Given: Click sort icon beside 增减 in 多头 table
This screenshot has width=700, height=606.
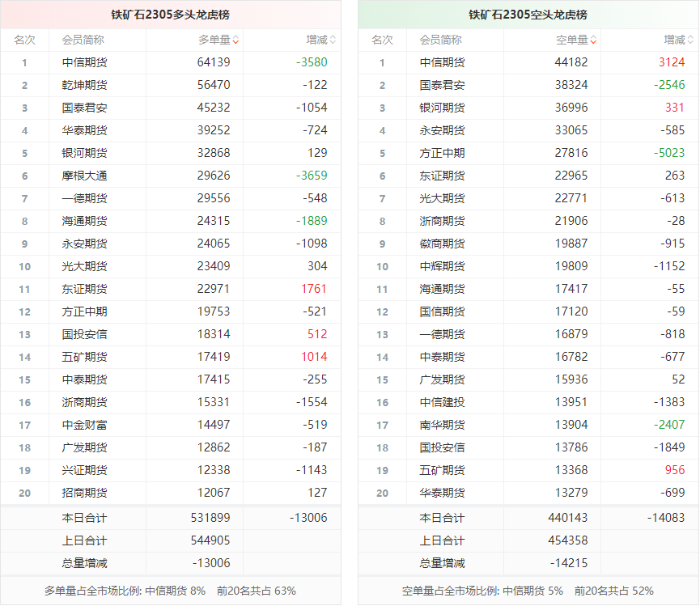Looking at the screenshot, I should (333, 40).
